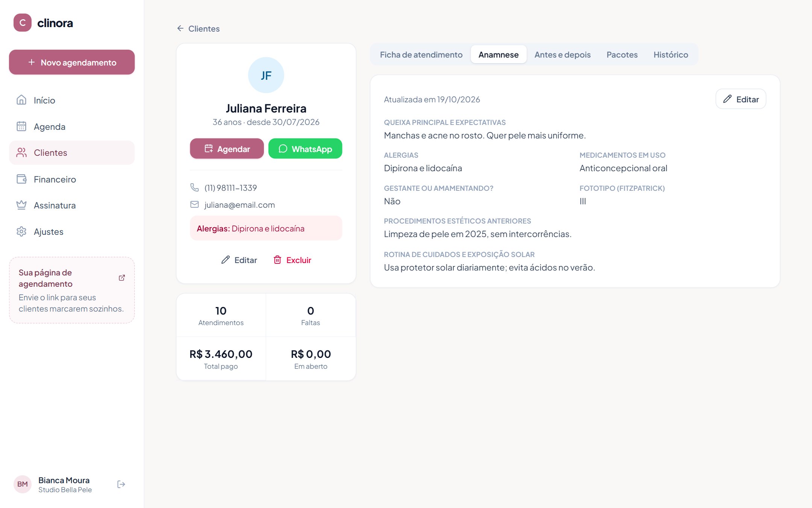Open Ajustes settings page
This screenshot has height=508, width=812.
coord(72,231)
